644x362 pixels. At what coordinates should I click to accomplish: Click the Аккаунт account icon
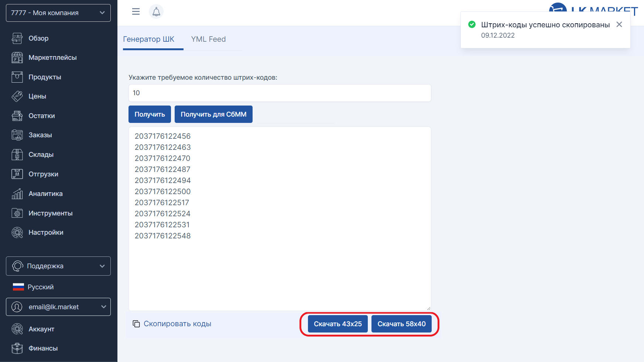click(17, 329)
